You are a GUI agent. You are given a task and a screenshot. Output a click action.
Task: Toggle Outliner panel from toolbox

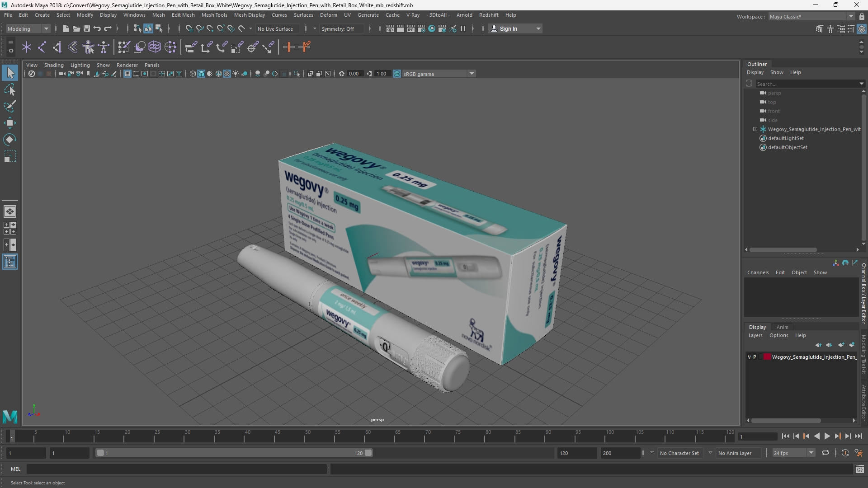(10, 262)
